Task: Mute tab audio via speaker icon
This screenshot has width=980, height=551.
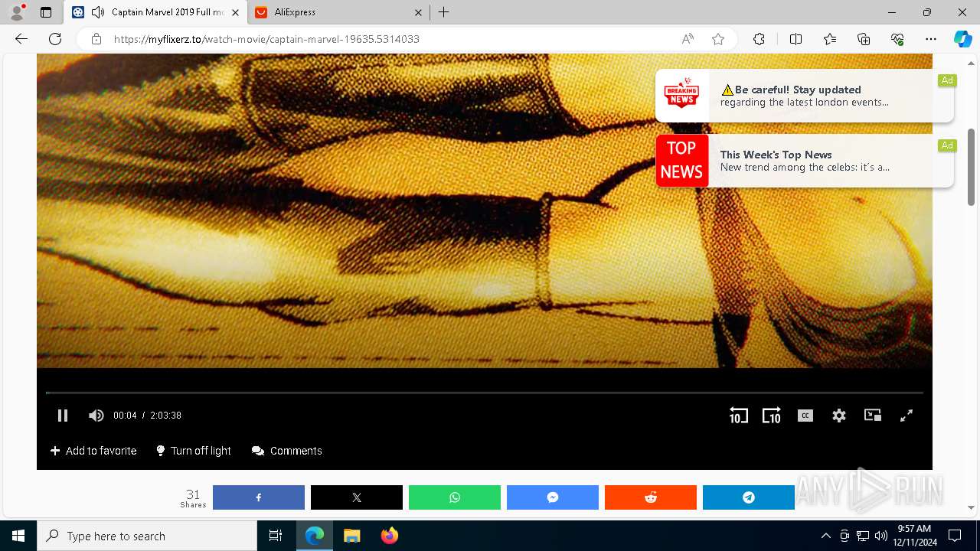Action: pyautogui.click(x=97, y=12)
